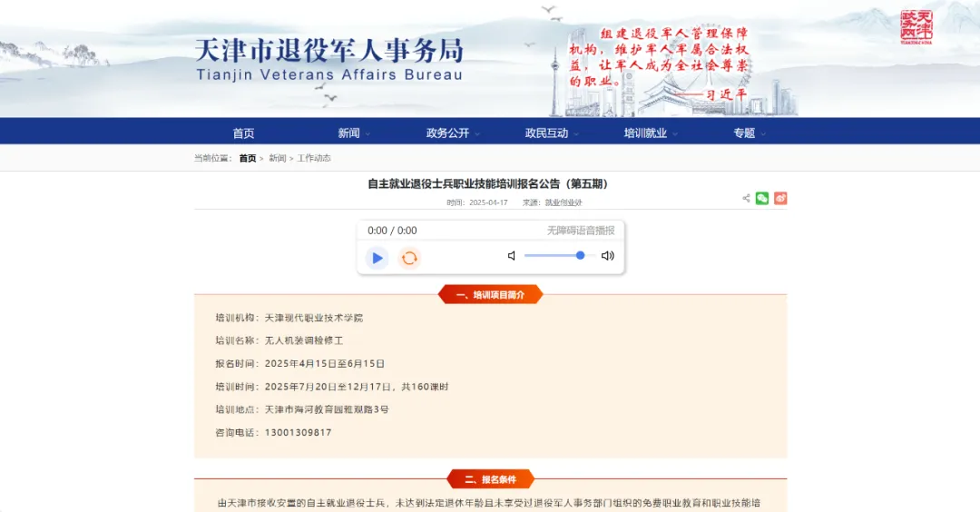Image resolution: width=980 pixels, height=512 pixels.
Task: Play the audio narration
Action: pos(377,258)
